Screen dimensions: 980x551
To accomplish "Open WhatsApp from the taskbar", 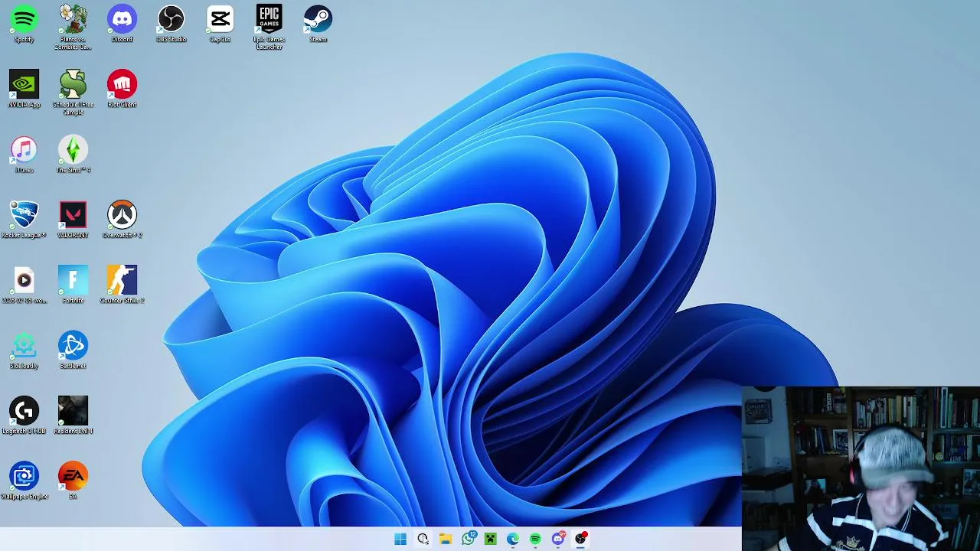I will [x=468, y=540].
